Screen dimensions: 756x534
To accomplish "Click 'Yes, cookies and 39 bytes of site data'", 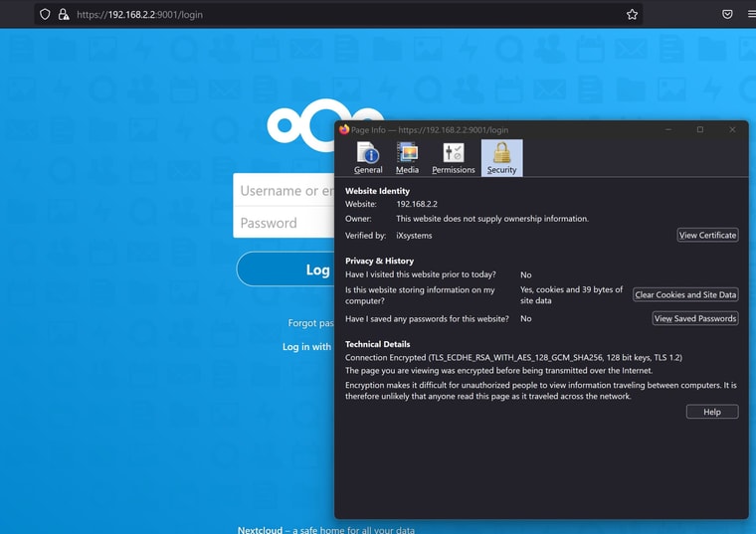I will (x=571, y=295).
